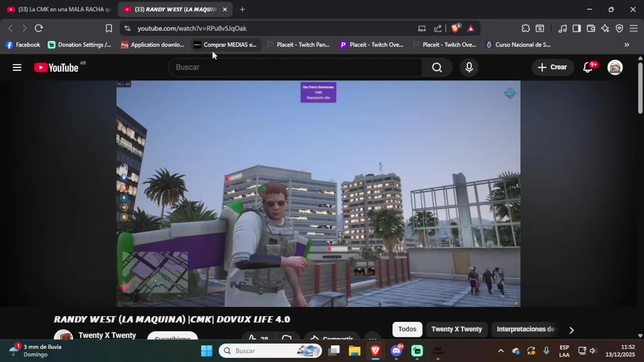Image resolution: width=644 pixels, height=362 pixels.
Task: Open the volume control in system tray
Action: pyautogui.click(x=593, y=351)
